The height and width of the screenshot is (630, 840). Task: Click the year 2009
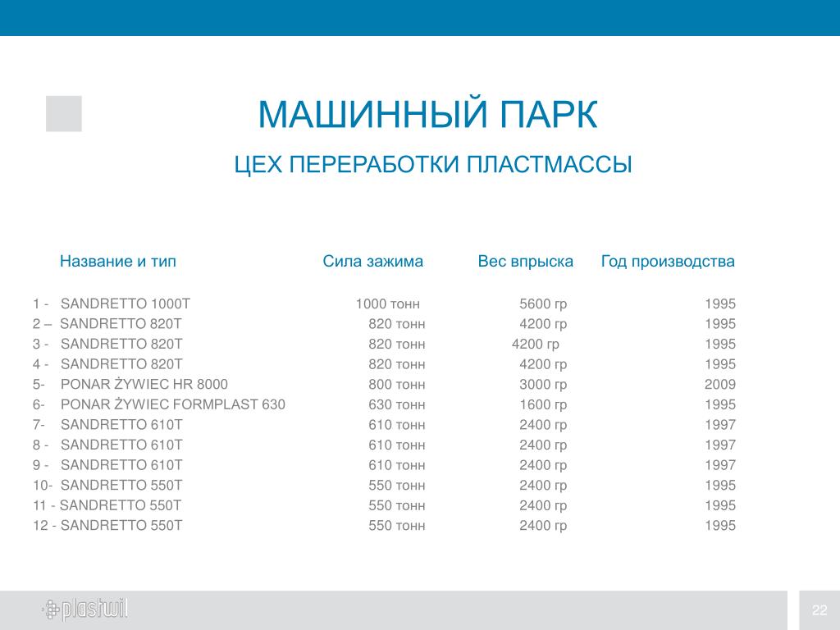[x=720, y=384]
